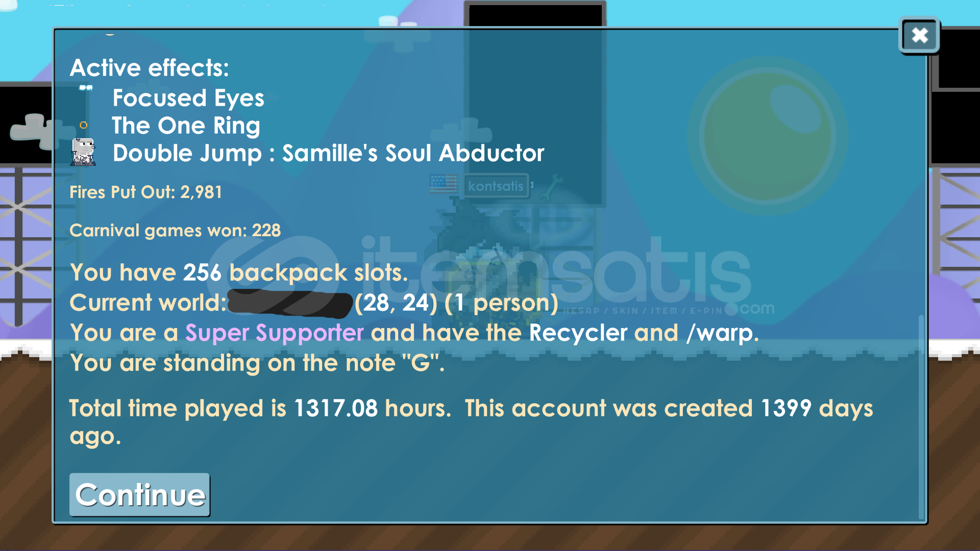Click the dialog's vertical scrollbar

pos(921,417)
